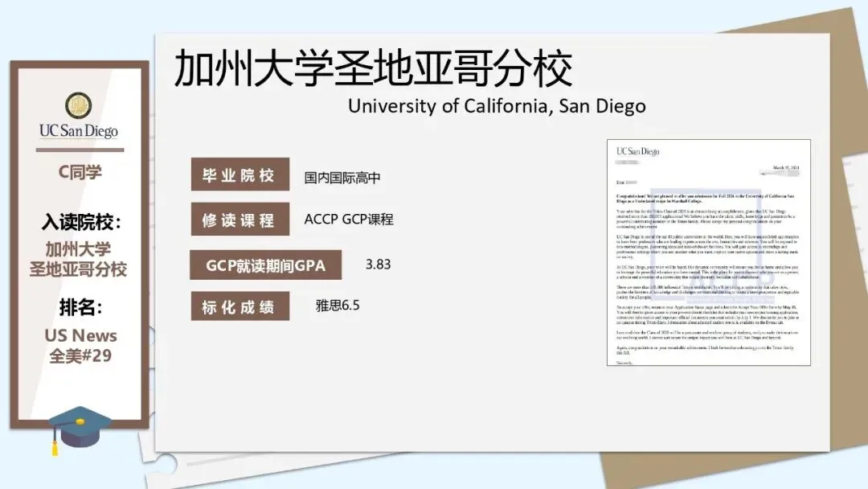Image resolution: width=868 pixels, height=489 pixels.
Task: Click the 修读课程 label box
Action: coord(240,220)
